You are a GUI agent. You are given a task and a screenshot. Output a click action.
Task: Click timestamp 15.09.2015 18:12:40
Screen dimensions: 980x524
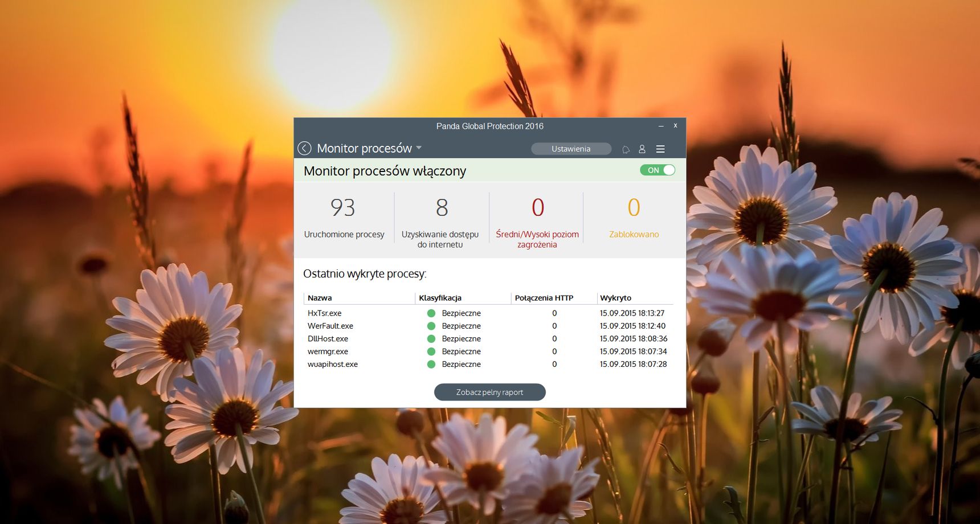click(632, 326)
